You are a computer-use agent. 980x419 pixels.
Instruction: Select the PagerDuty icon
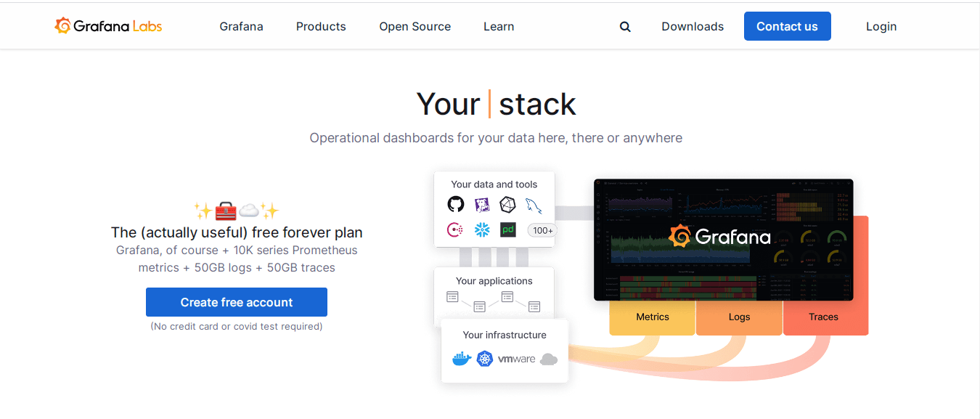click(507, 230)
